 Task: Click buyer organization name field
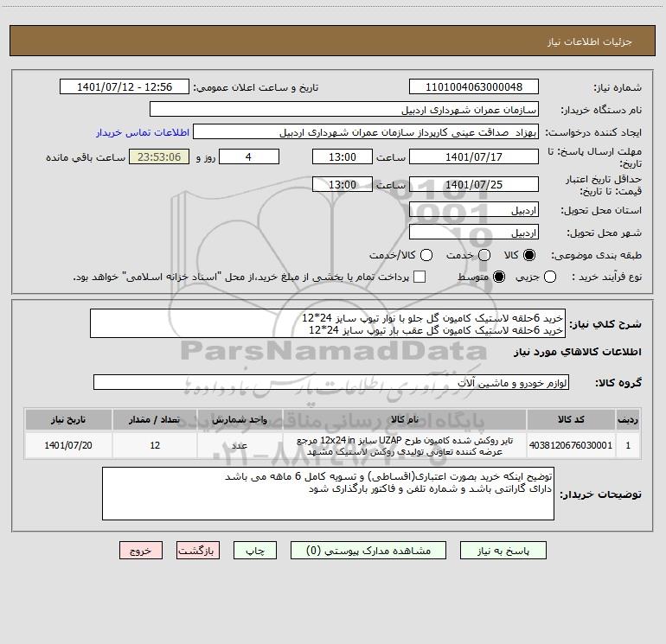344,109
